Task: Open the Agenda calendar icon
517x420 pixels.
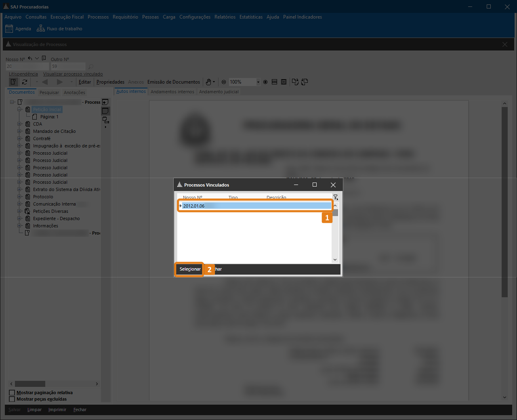Action: (x=9, y=29)
